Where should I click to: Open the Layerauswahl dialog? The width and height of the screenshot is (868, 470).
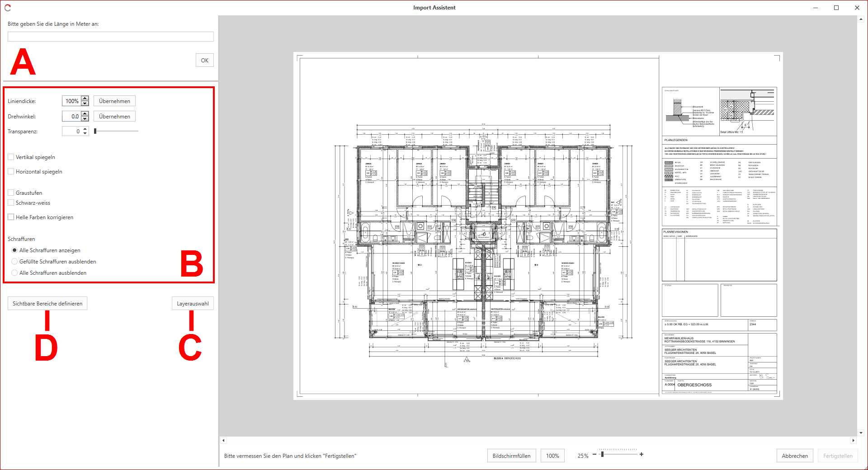(193, 304)
